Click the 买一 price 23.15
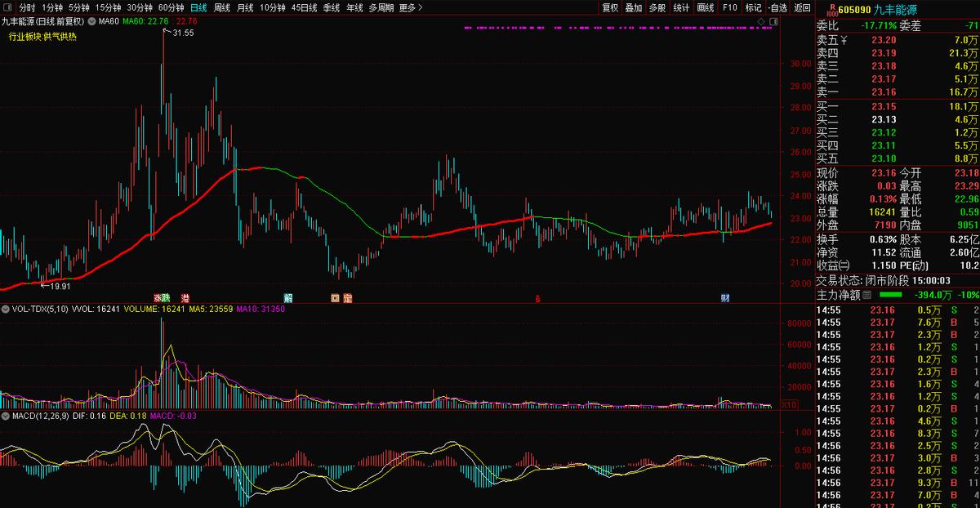The height and width of the screenshot is (508, 980). pos(884,107)
